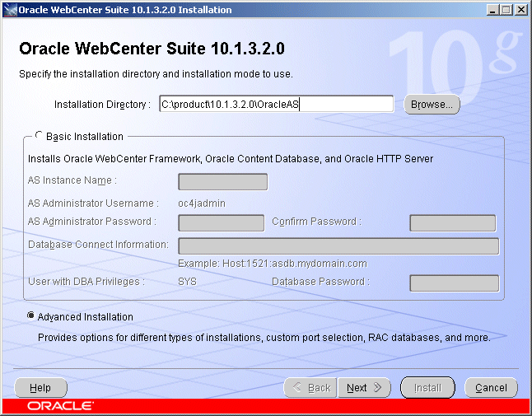Image resolution: width=532 pixels, height=416 pixels.
Task: Click the 'Installation Directory :' label
Action: [102, 104]
